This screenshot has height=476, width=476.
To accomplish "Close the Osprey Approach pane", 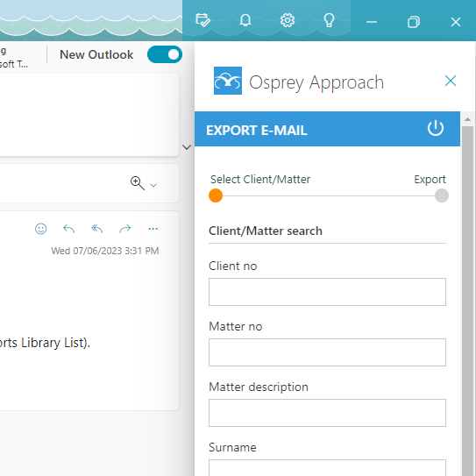I will pyautogui.click(x=451, y=81).
